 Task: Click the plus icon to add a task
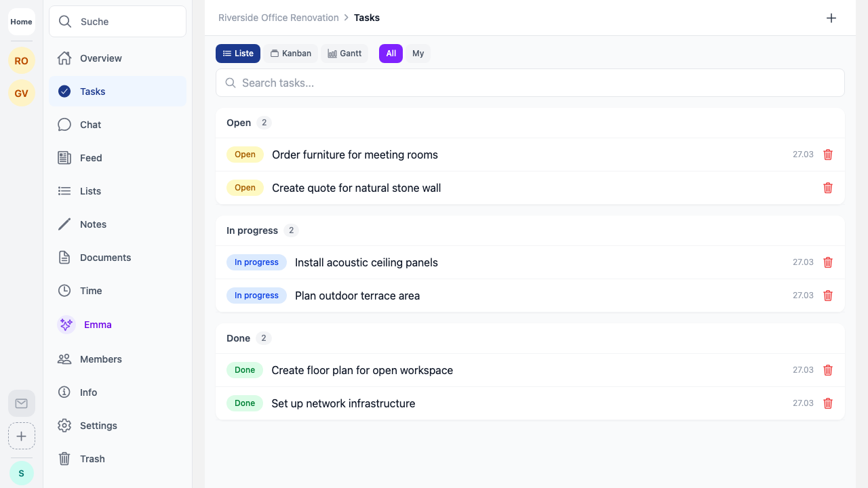[831, 18]
